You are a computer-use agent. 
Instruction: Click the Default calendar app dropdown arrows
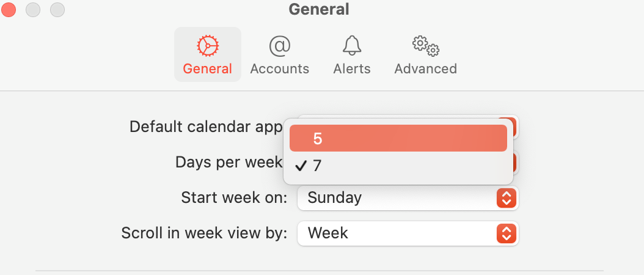[514, 127]
